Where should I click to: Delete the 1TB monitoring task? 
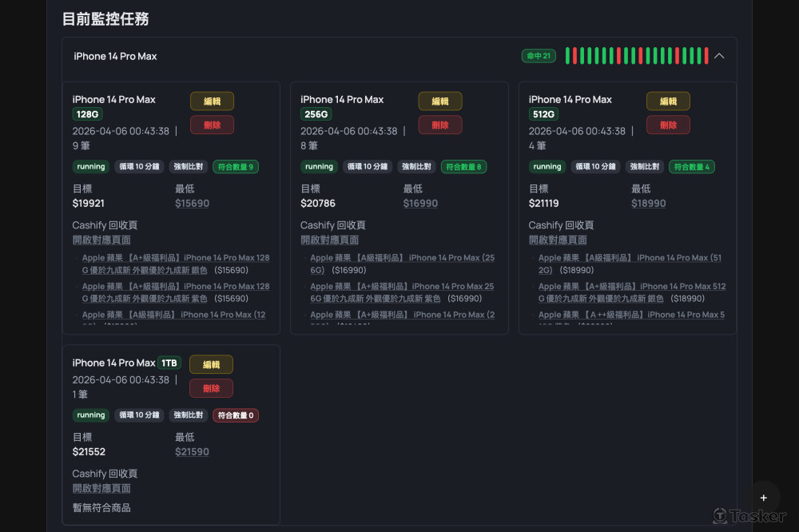(211, 388)
